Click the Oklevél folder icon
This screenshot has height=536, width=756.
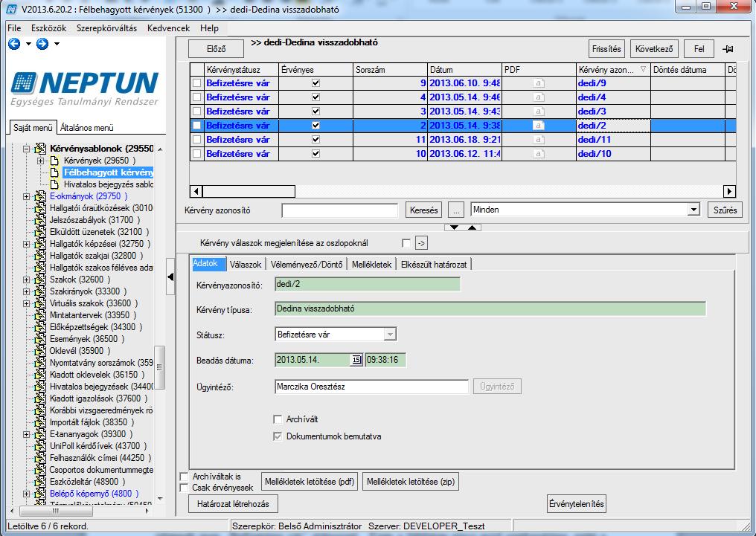point(40,351)
